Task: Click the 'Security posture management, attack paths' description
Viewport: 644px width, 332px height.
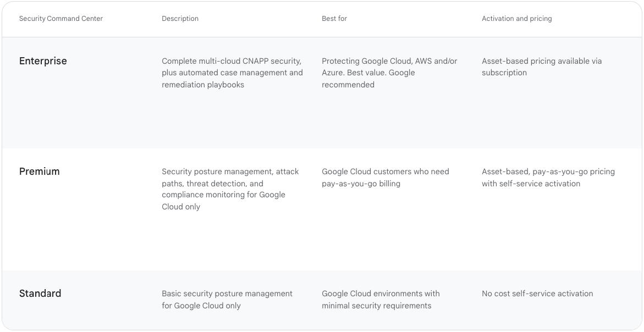Action: (230, 189)
